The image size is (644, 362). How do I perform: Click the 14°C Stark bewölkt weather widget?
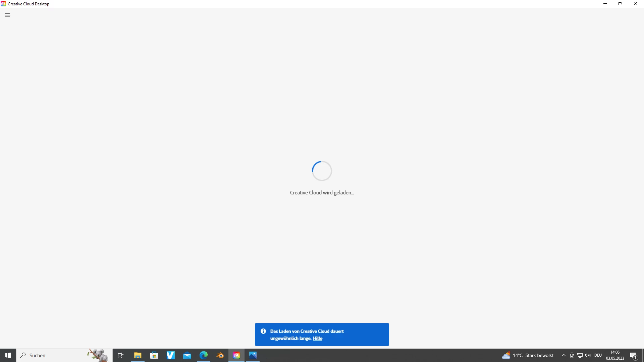[528, 355]
